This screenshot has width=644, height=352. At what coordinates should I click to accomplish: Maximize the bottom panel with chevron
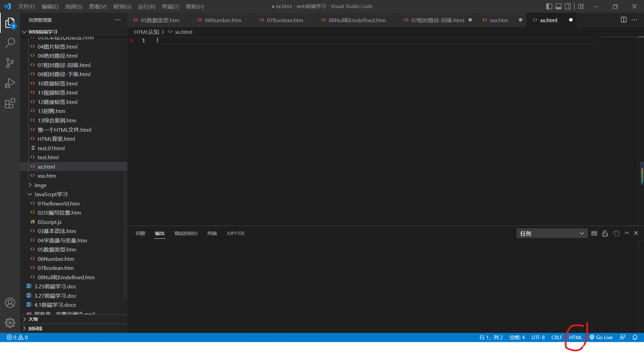(627, 233)
